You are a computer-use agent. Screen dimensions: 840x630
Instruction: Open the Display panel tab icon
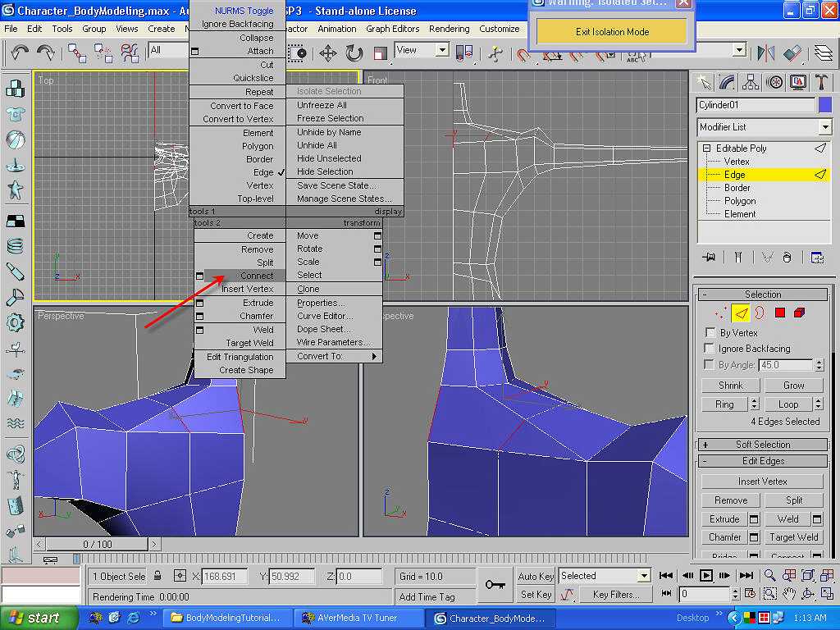(797, 82)
